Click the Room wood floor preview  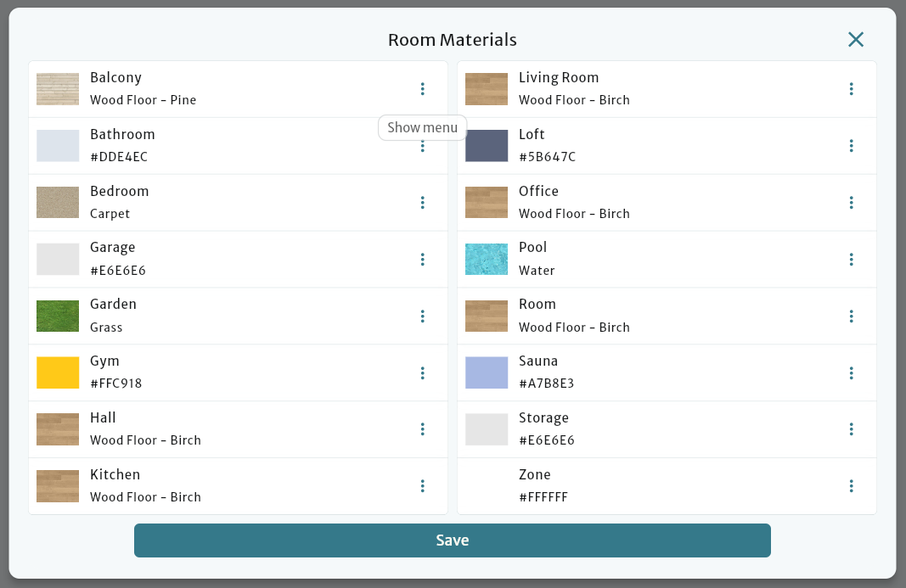[486, 316]
